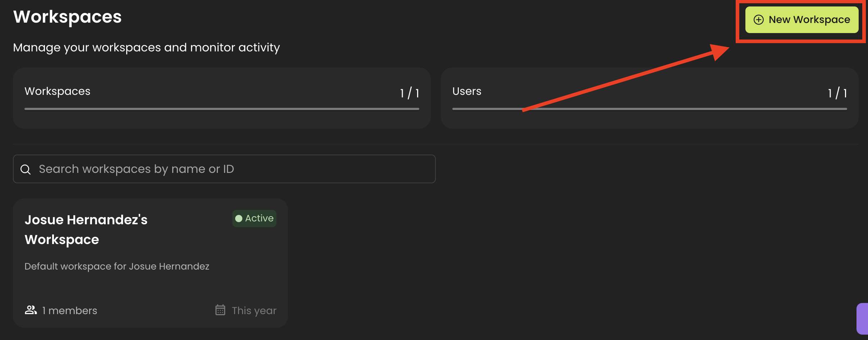The image size is (868, 340).
Task: Click the Workspaces 1 / 1 count
Action: (x=410, y=93)
